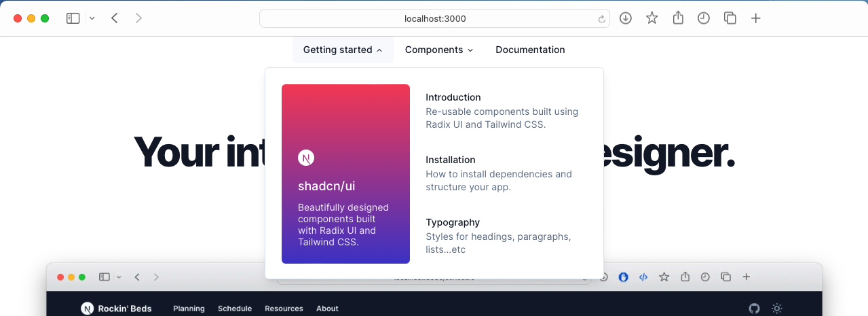Click 'How to install dependencies and' description text

click(499, 174)
